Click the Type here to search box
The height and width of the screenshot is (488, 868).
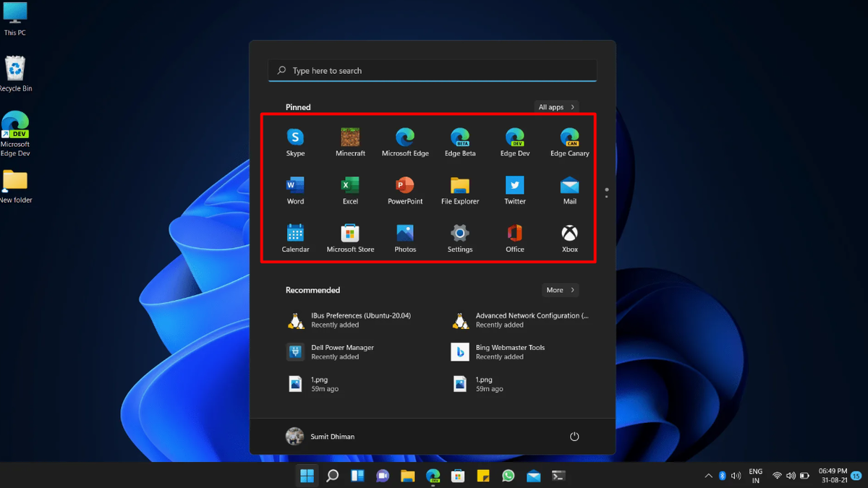tap(433, 71)
